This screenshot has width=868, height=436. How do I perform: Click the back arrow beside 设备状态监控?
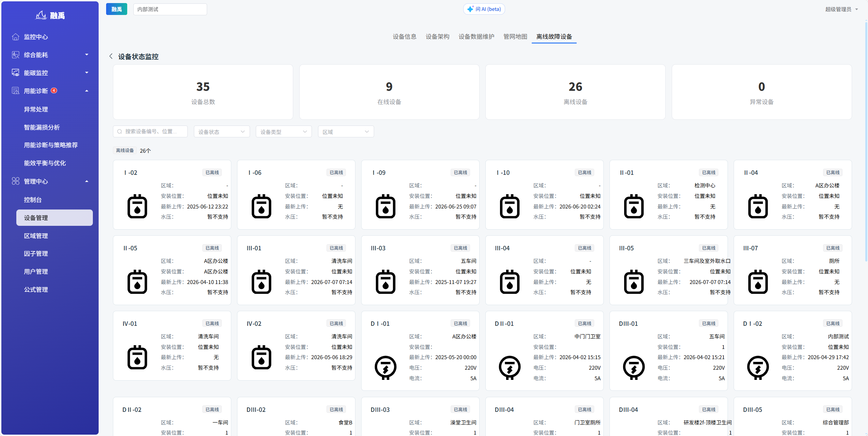coord(111,56)
